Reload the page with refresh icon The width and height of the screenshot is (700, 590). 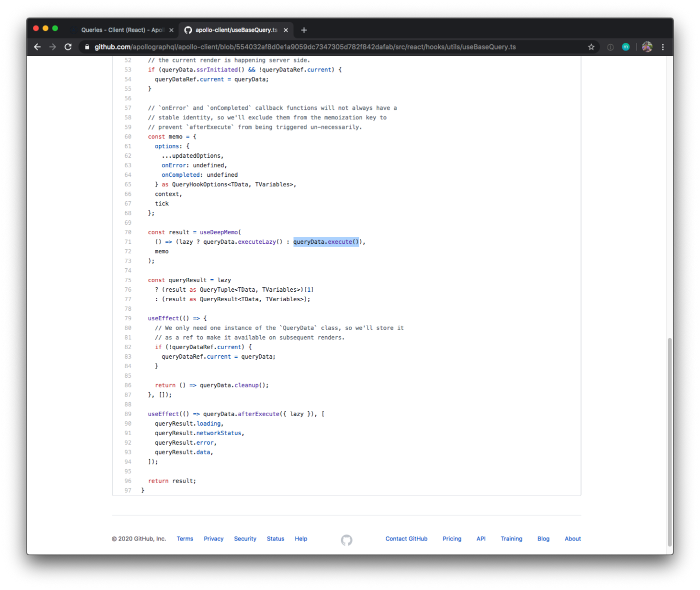click(x=68, y=47)
